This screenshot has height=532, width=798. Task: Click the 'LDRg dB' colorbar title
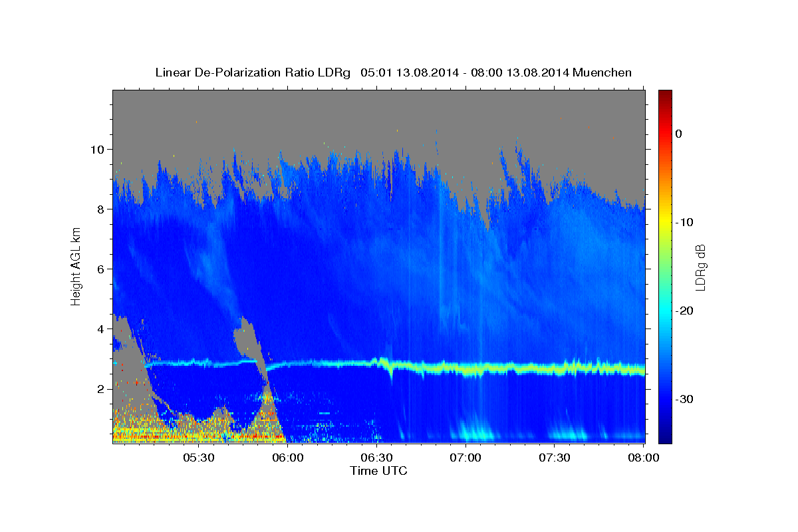pos(700,267)
